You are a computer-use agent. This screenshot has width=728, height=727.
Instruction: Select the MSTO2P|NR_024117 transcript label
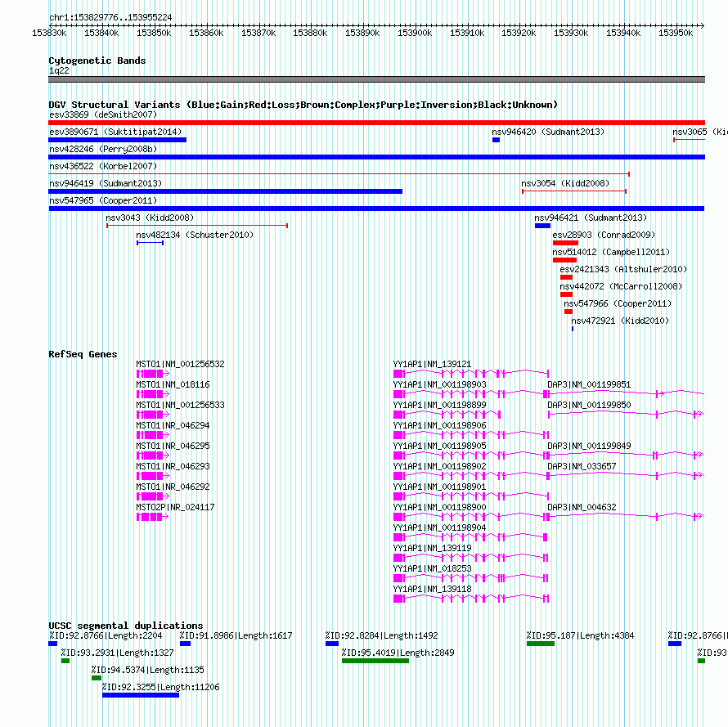(x=175, y=507)
